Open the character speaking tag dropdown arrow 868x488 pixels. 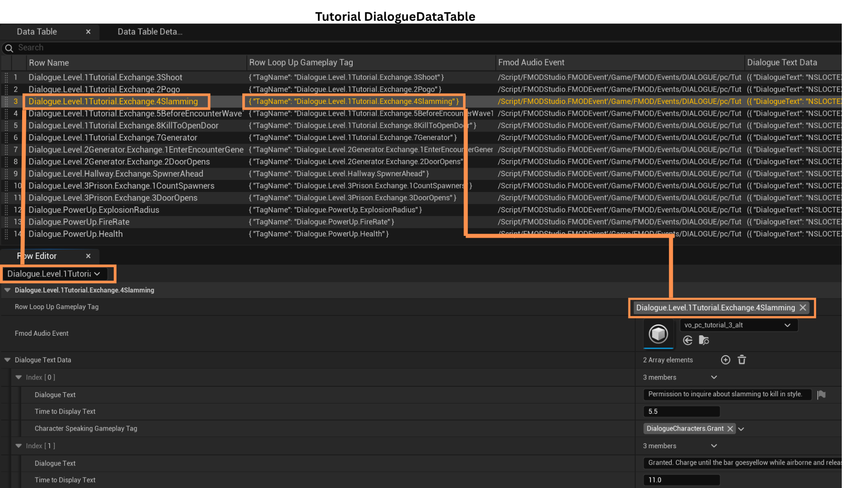pyautogui.click(x=741, y=429)
